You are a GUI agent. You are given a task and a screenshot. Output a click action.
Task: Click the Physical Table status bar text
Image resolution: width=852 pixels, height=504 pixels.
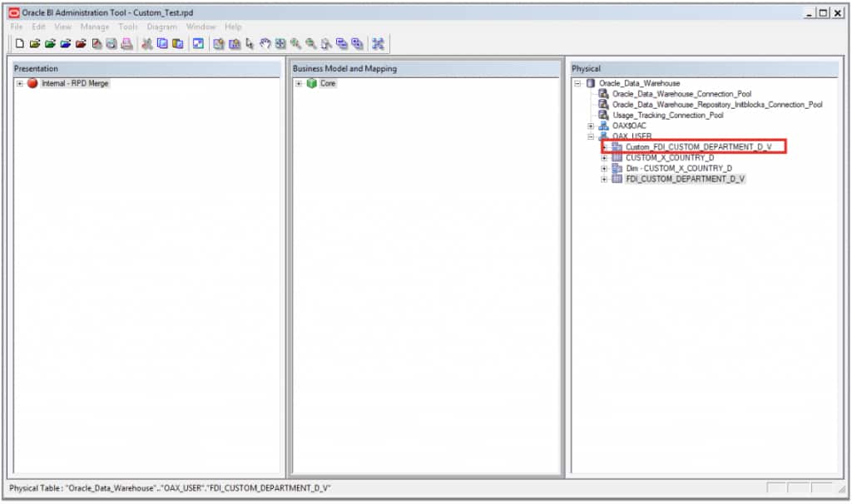[x=170, y=488]
